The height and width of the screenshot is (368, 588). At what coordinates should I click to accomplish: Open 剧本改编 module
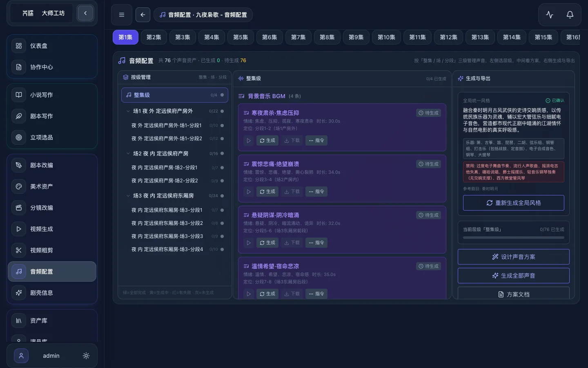(x=52, y=165)
